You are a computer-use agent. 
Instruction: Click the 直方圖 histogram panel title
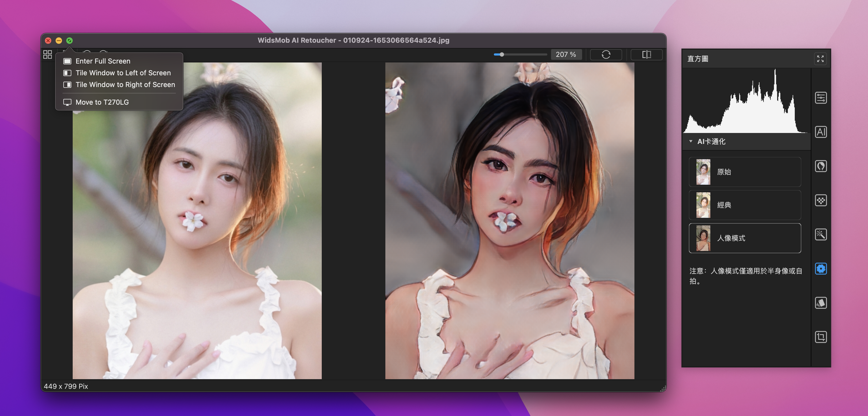pyautogui.click(x=697, y=59)
